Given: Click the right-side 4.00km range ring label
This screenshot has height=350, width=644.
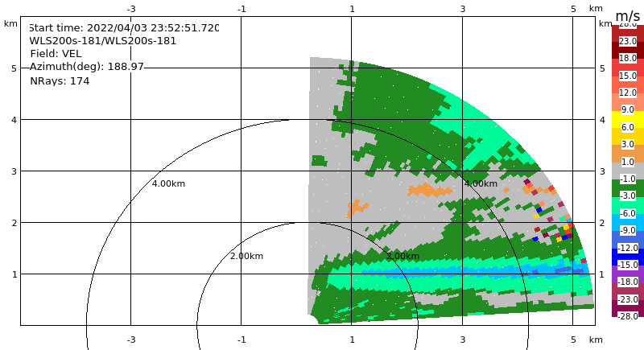Looking at the screenshot, I should [481, 183].
